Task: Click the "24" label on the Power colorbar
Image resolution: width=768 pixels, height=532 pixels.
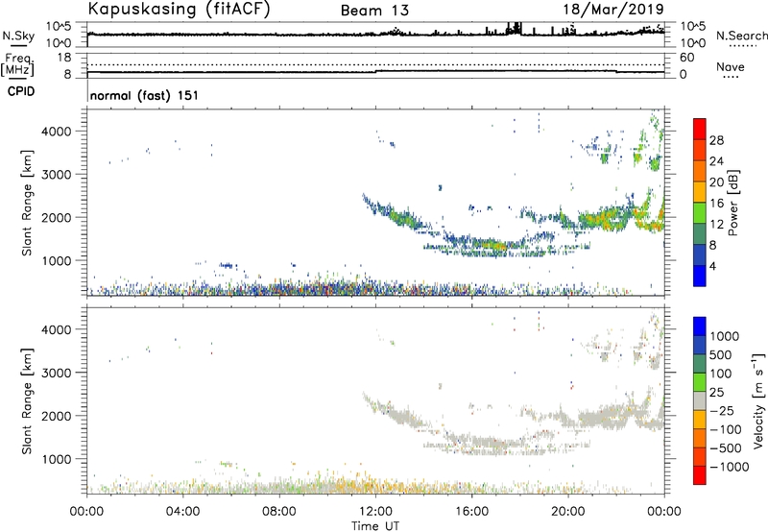Action: 716,161
